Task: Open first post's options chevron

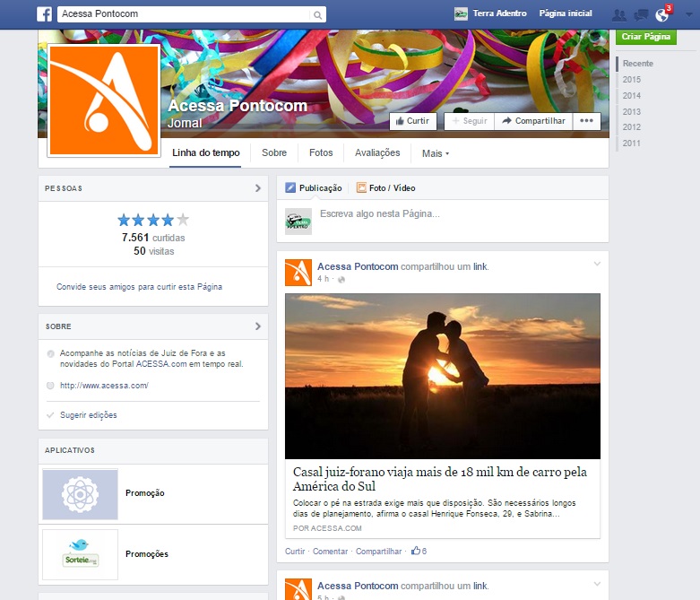Action: tap(597, 264)
